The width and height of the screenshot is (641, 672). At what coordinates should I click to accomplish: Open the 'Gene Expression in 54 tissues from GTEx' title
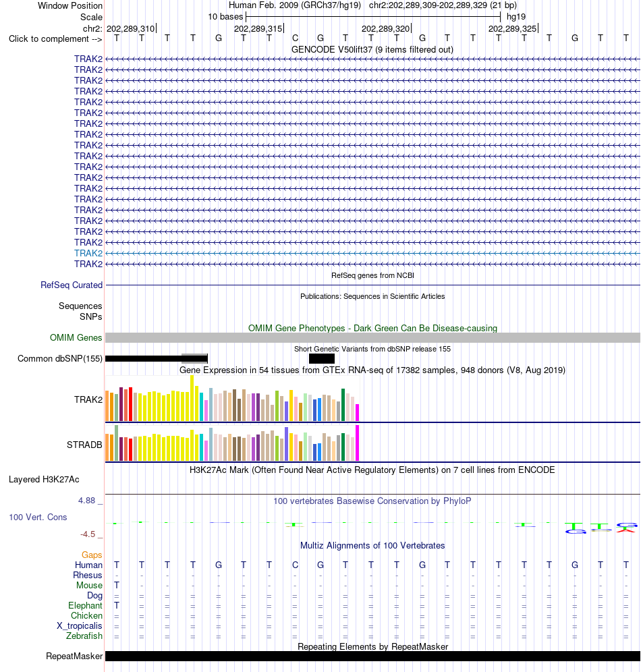click(372, 370)
